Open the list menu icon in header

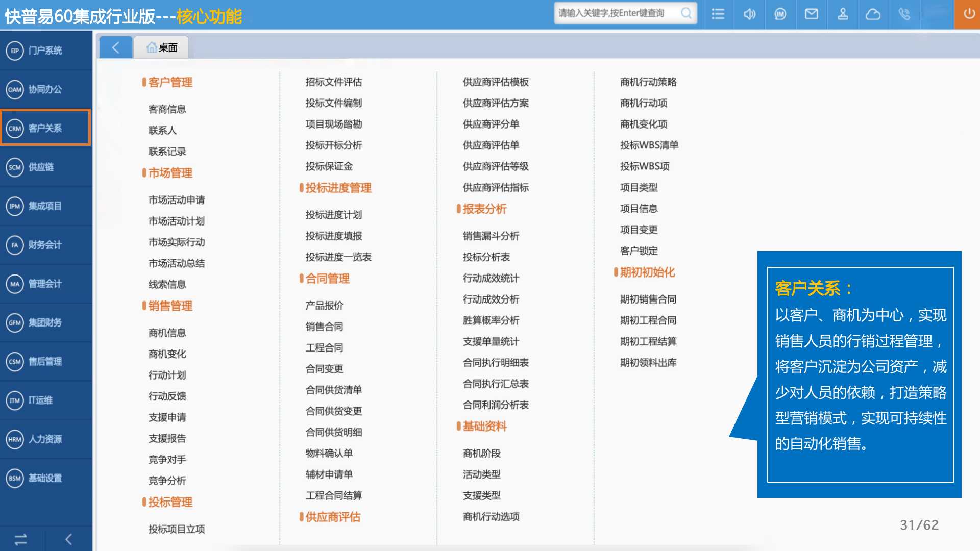pos(718,14)
